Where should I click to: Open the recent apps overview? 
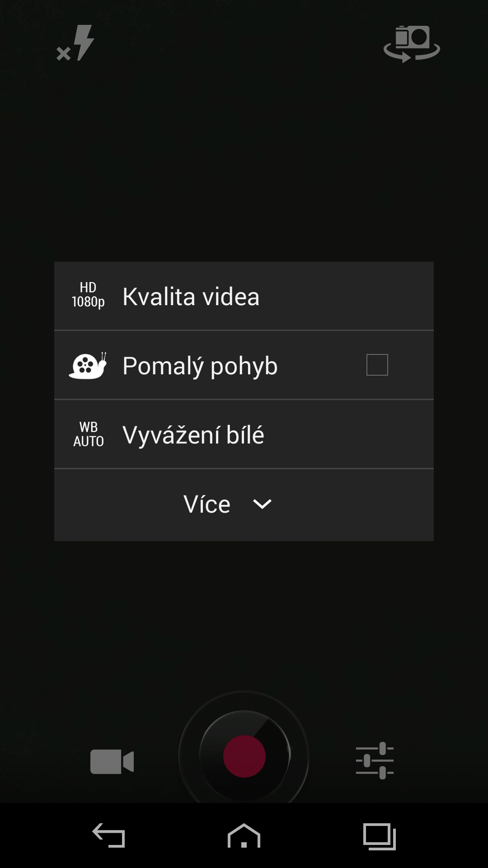click(380, 836)
